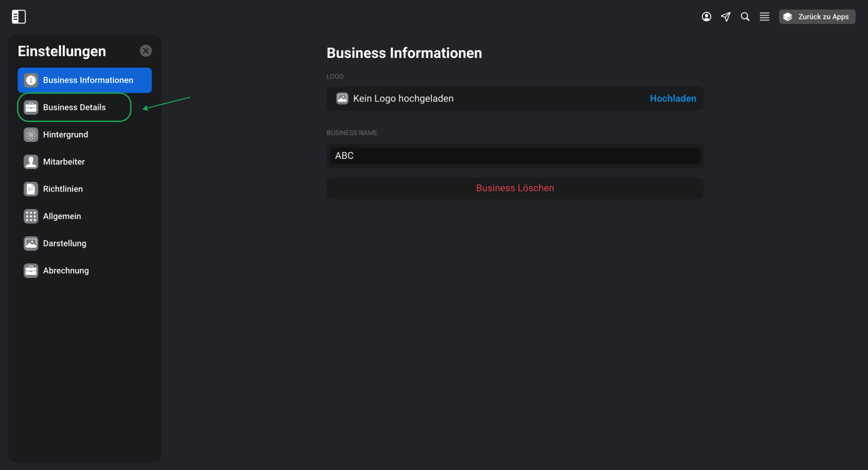The width and height of the screenshot is (868, 470).
Task: Click the paper plane send icon
Action: pyautogui.click(x=725, y=17)
